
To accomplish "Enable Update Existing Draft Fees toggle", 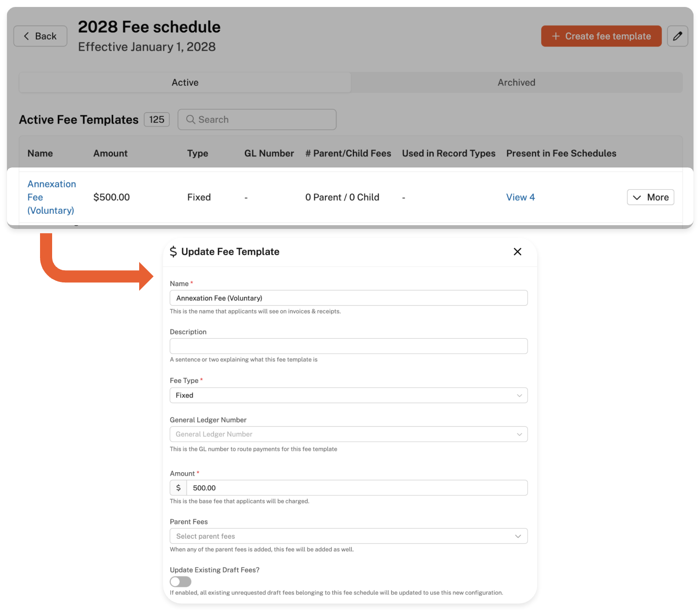I will tap(181, 582).
